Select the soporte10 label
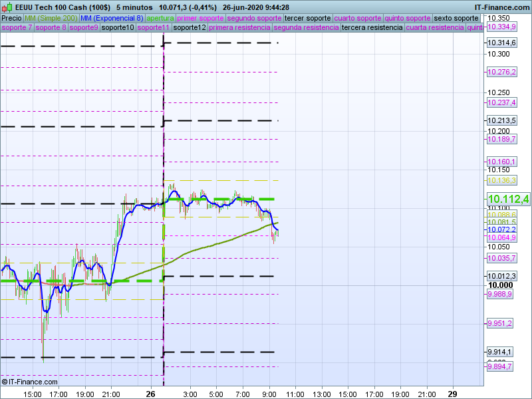 click(x=118, y=28)
